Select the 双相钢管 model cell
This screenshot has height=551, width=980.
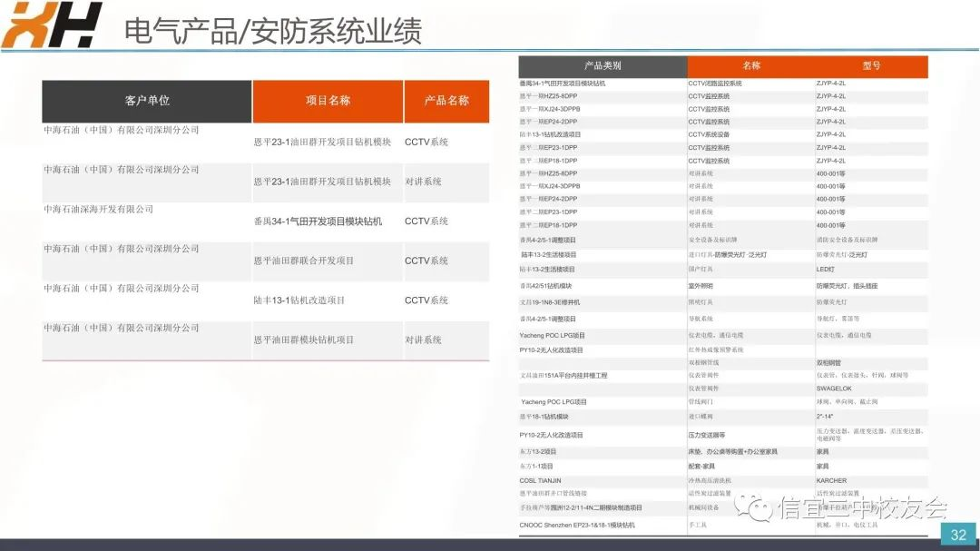pyautogui.click(x=828, y=363)
